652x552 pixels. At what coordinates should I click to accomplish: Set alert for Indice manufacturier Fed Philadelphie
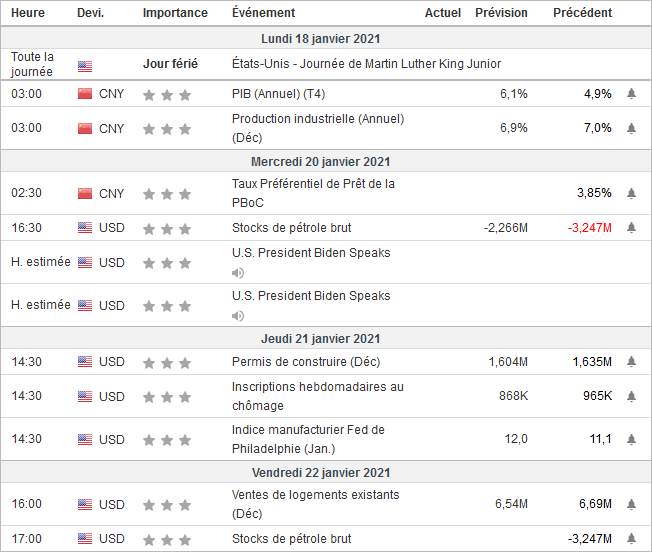click(631, 439)
